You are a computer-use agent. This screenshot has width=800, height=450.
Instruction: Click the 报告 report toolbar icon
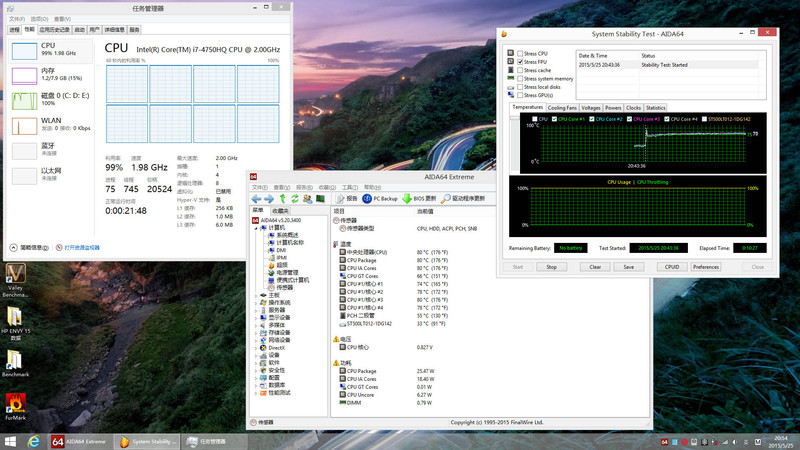tap(346, 199)
